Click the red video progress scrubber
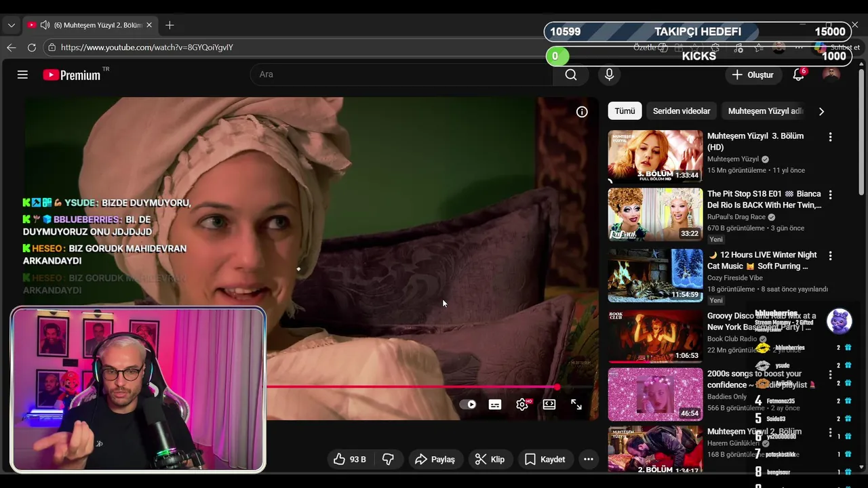The image size is (868, 488). tap(557, 387)
